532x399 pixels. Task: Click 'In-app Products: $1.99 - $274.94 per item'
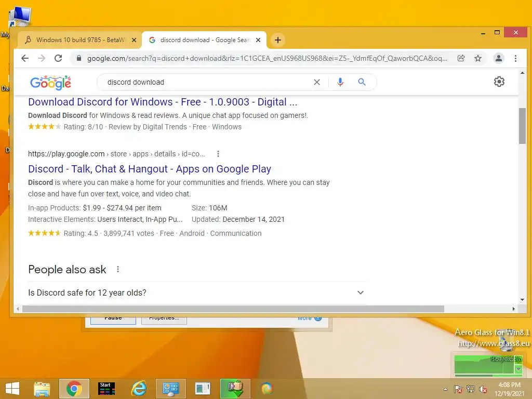pyautogui.click(x=95, y=208)
